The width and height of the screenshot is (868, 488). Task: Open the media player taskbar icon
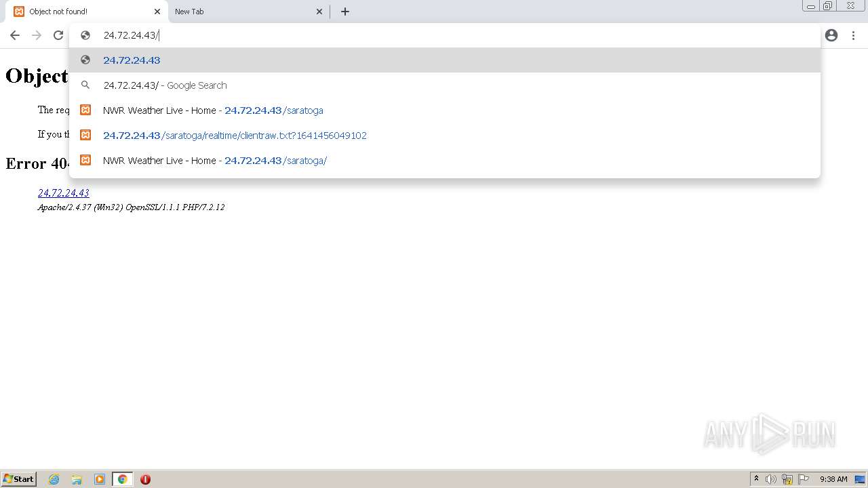point(100,479)
